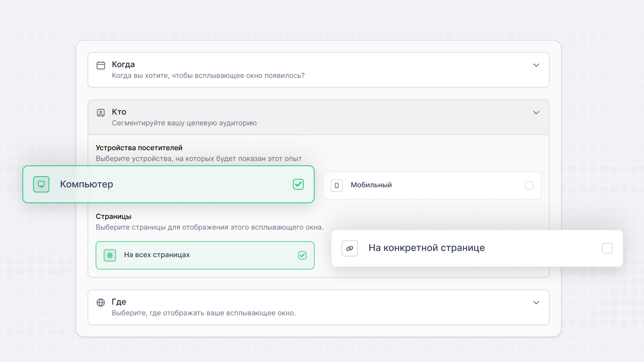This screenshot has width=644, height=362.
Task: Uncheck the Компьютер device checkbox
Action: (x=298, y=184)
